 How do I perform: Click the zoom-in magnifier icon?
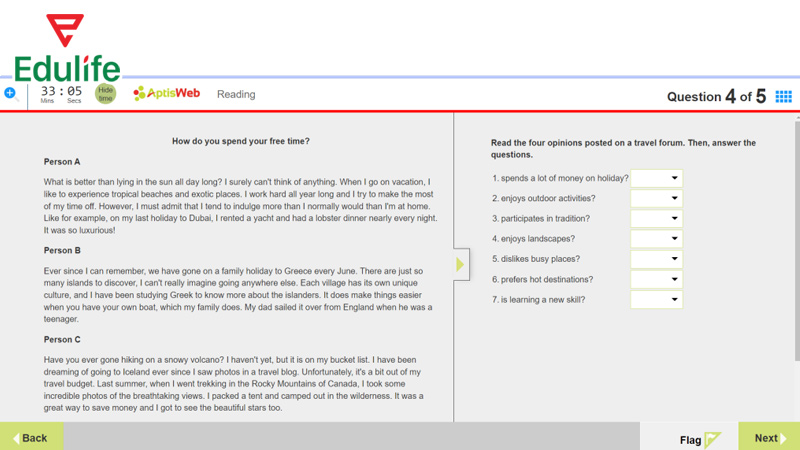[11, 94]
